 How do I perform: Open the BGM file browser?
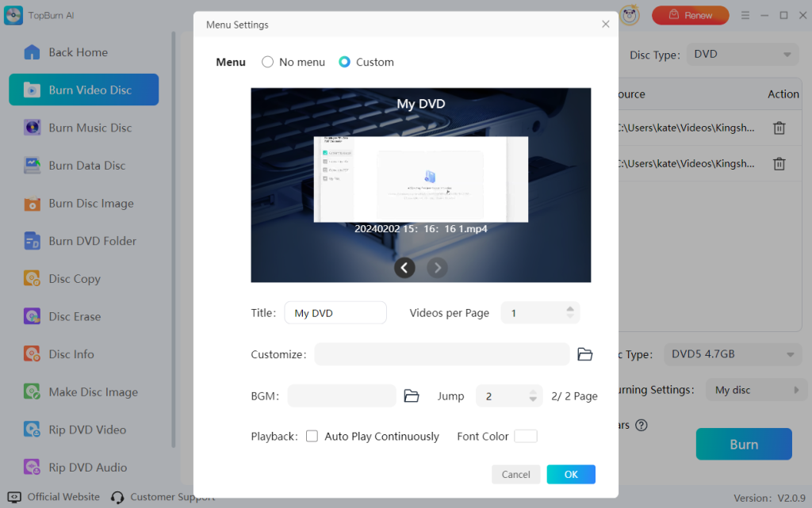coord(412,395)
